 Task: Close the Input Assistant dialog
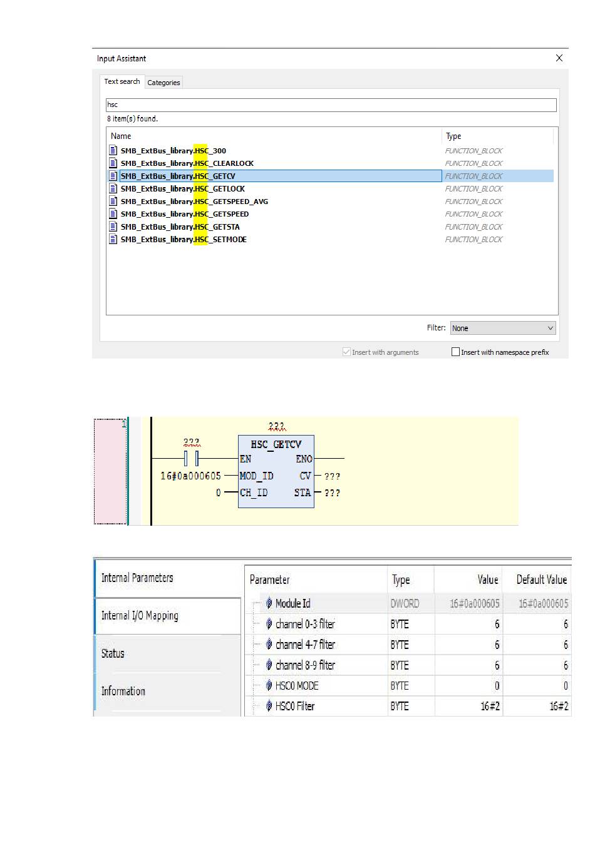(559, 58)
